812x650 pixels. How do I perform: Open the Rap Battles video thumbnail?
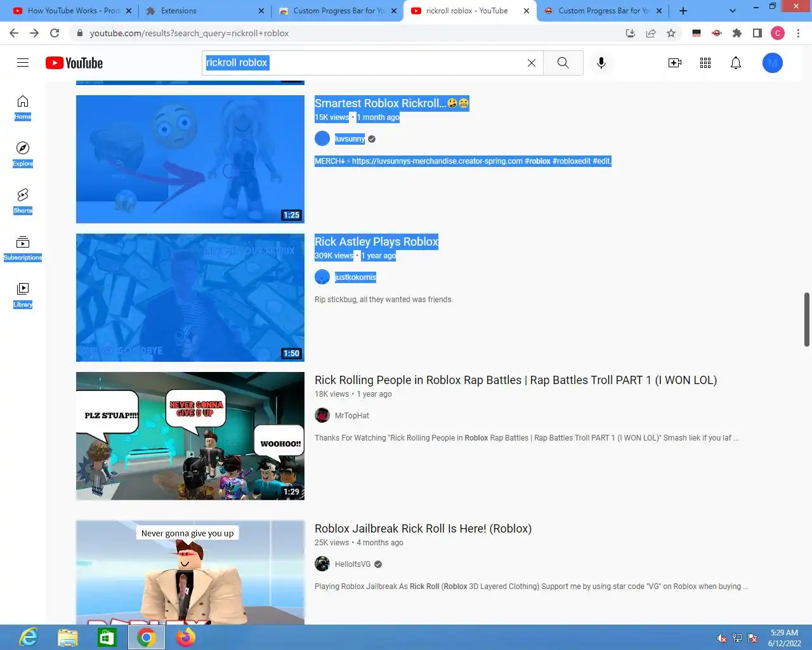190,436
